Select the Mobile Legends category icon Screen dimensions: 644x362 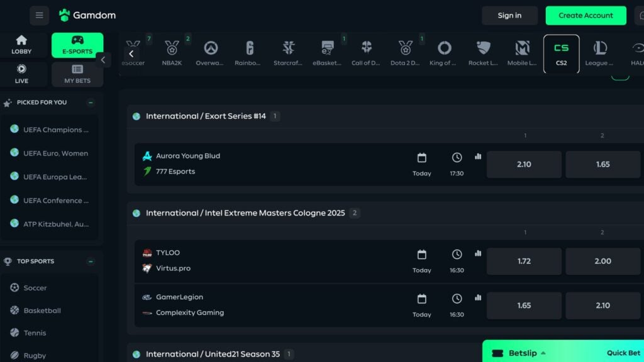point(522,53)
